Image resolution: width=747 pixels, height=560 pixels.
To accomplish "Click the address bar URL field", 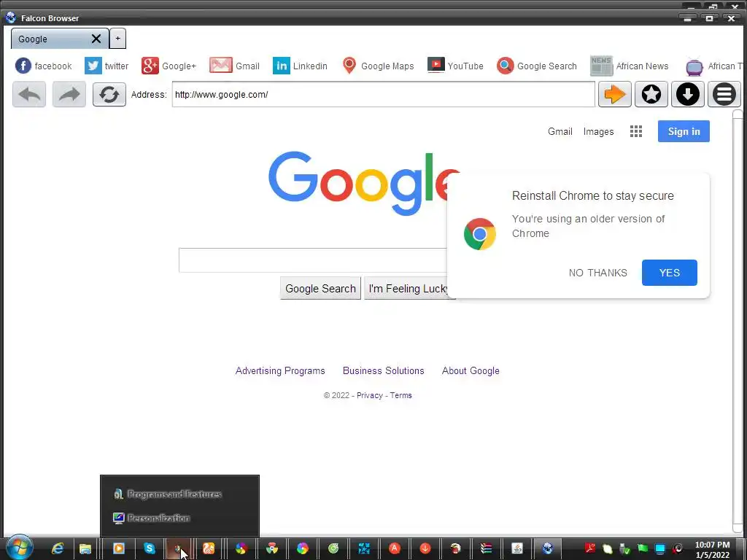I will coord(384,94).
